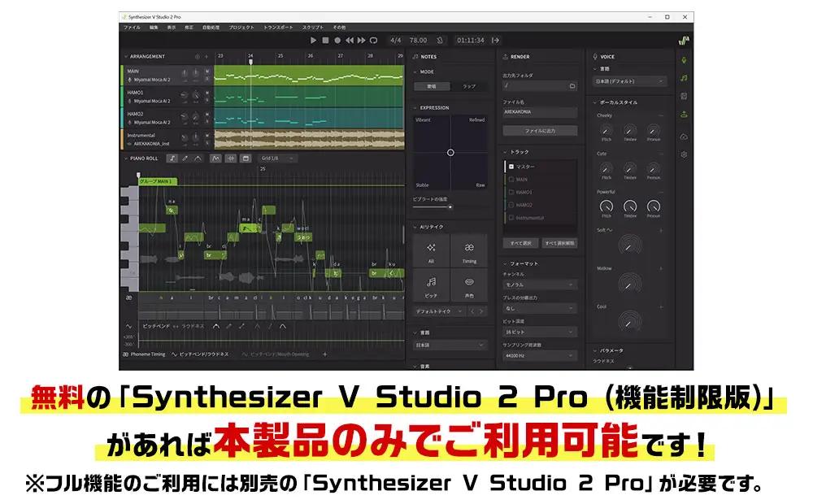Mute the MAIN track

pos(207,71)
